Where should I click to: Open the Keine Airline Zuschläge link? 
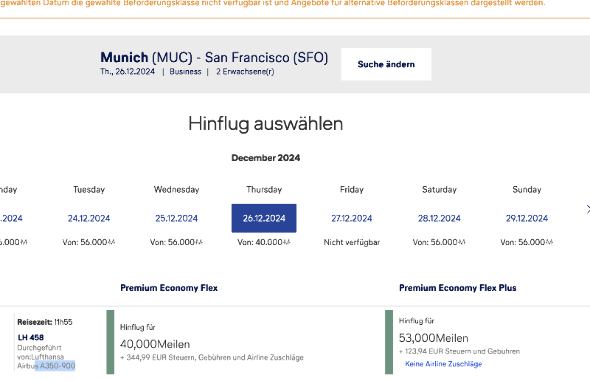(x=443, y=364)
